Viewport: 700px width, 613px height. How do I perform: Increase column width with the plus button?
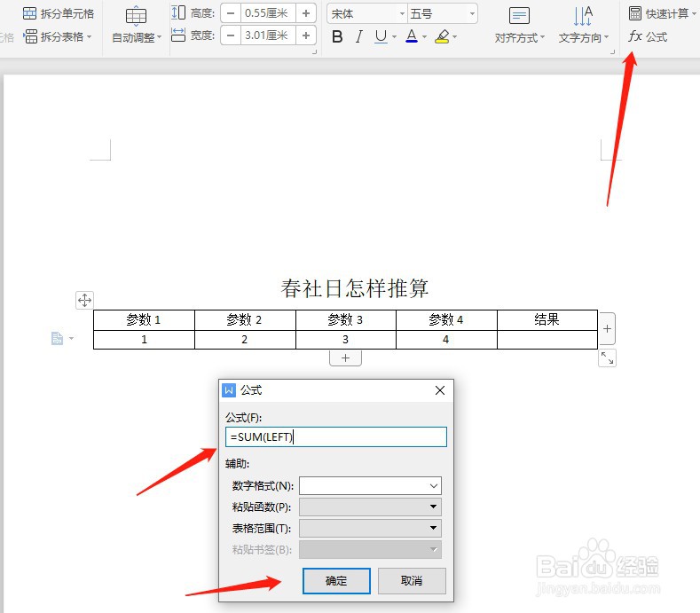click(x=306, y=35)
